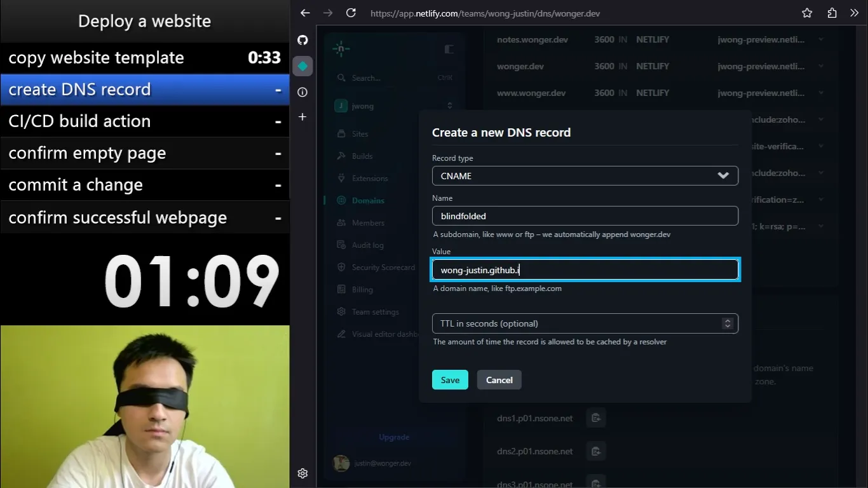Click the Name field containing blindfolded
The height and width of the screenshot is (488, 868).
point(585,216)
